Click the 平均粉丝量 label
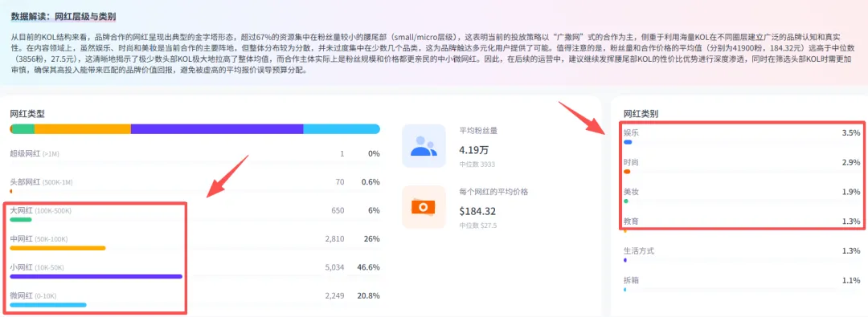Screen dimensions: 868x317 point(478,131)
